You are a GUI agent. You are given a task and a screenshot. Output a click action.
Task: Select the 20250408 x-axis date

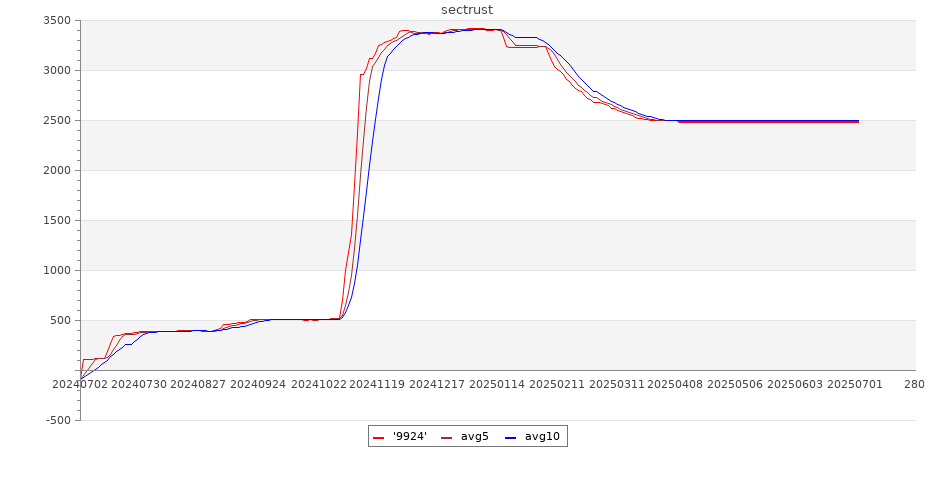(x=676, y=384)
